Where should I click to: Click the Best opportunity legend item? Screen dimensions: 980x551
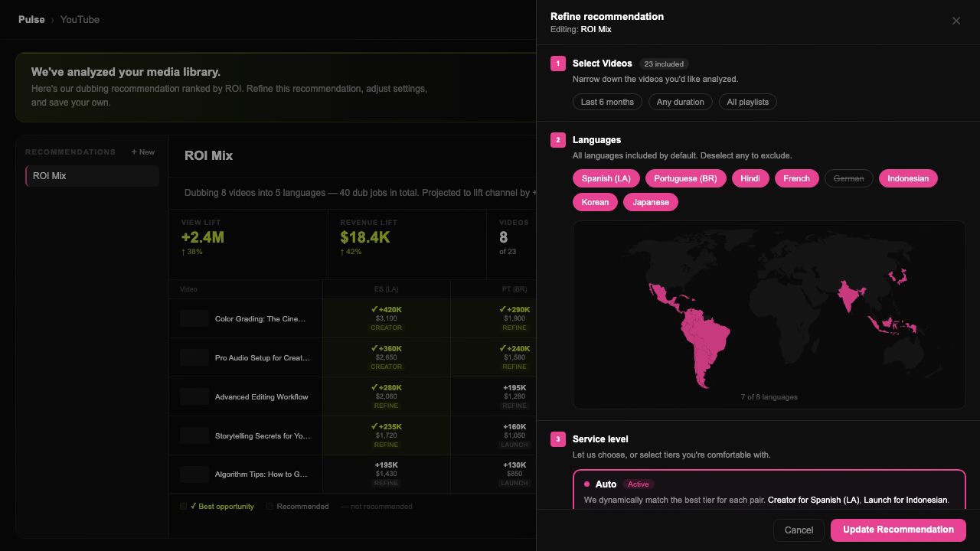tap(217, 507)
